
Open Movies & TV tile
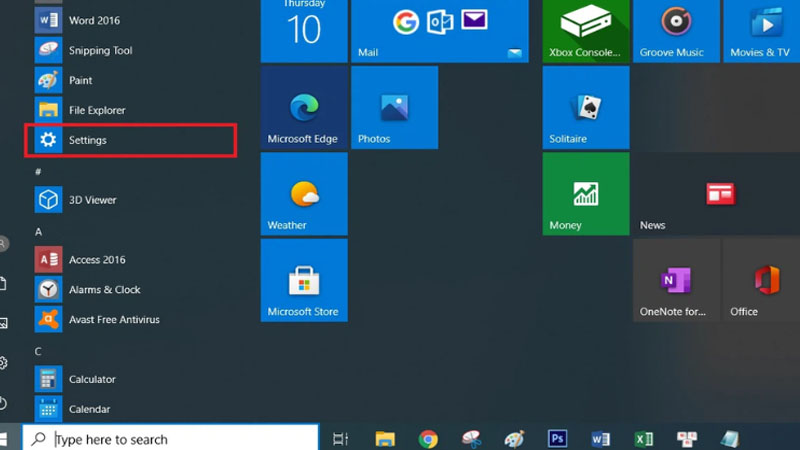(x=762, y=31)
